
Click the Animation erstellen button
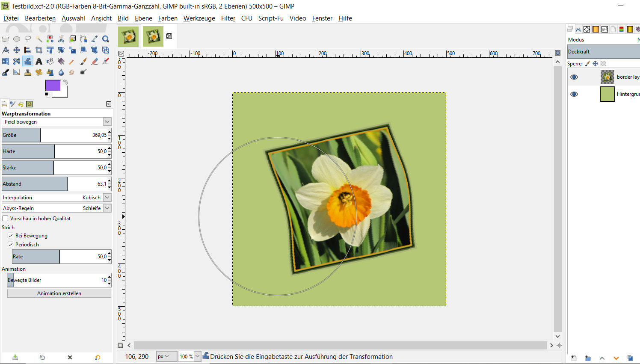click(59, 293)
